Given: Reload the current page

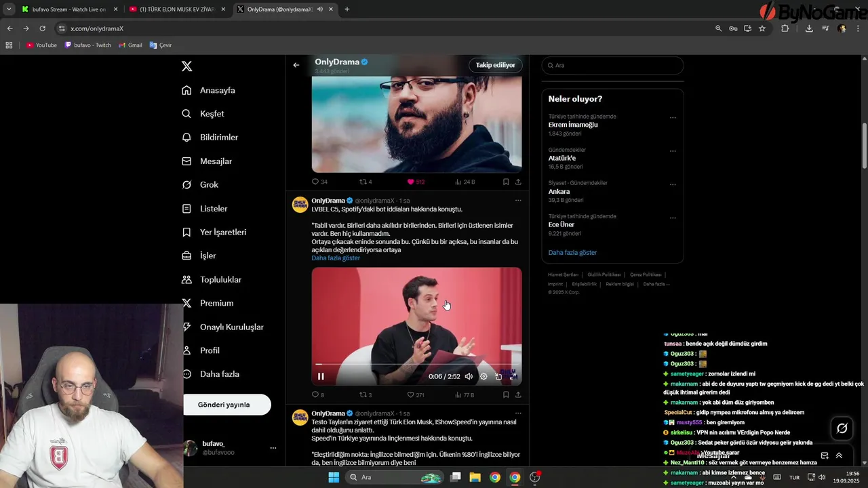Looking at the screenshot, I should pos(42,28).
